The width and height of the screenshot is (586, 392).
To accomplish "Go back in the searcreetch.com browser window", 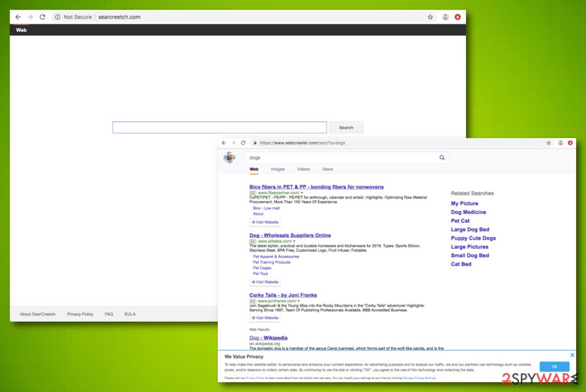I will point(18,17).
